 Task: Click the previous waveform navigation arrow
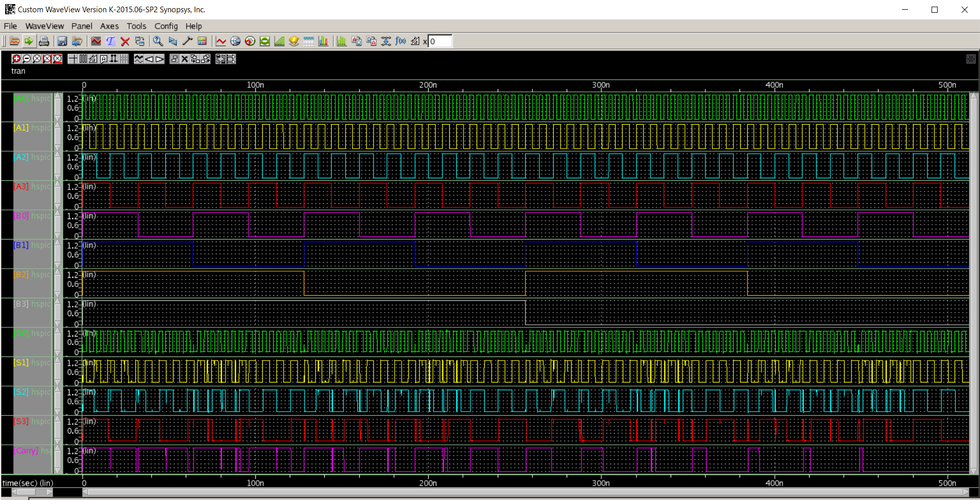pyautogui.click(x=149, y=59)
